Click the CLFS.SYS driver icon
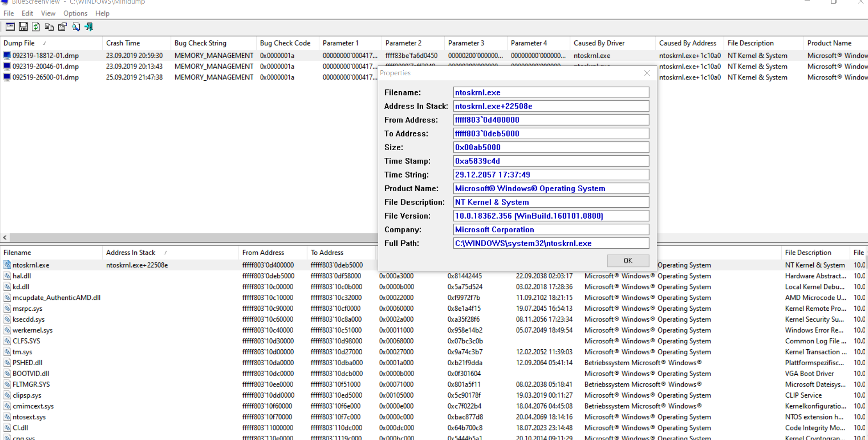Image resolution: width=868 pixels, height=440 pixels. click(x=7, y=341)
